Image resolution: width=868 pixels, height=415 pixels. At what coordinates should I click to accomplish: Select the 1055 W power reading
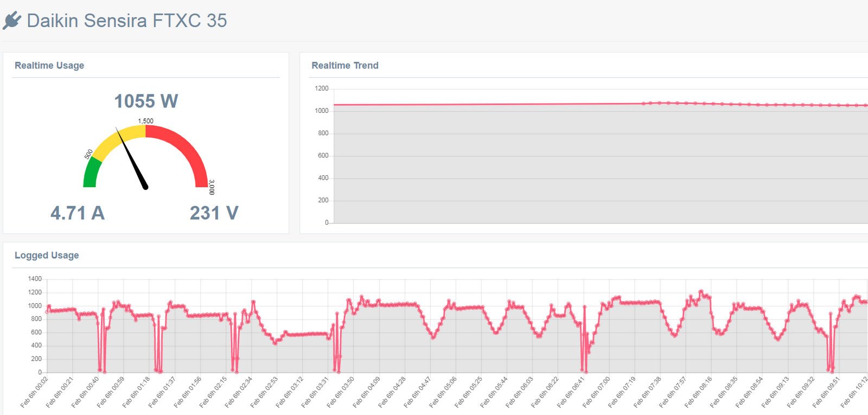146,101
